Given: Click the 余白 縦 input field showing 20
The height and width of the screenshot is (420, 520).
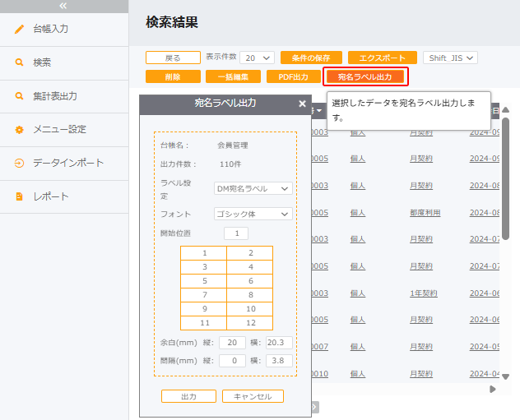Looking at the screenshot, I should pos(232,342).
